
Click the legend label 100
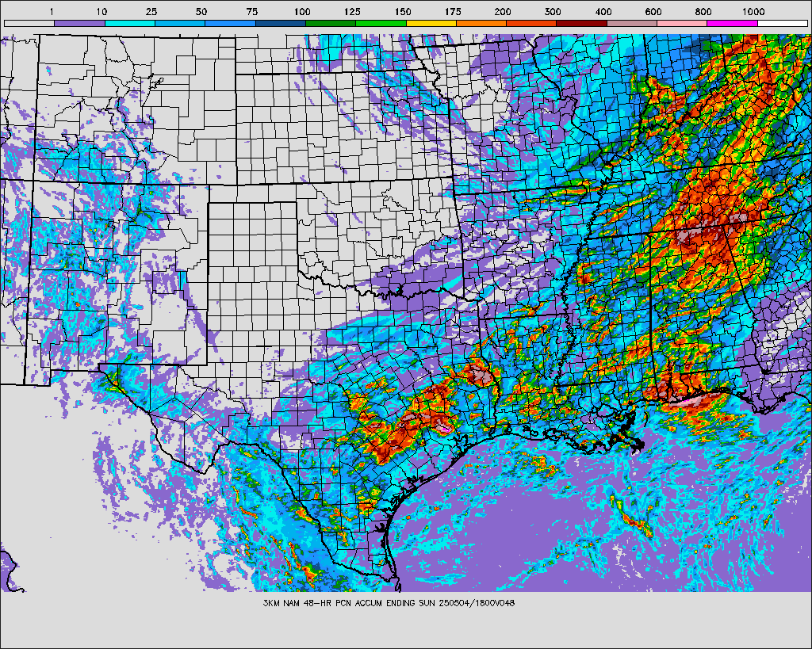pos(302,11)
